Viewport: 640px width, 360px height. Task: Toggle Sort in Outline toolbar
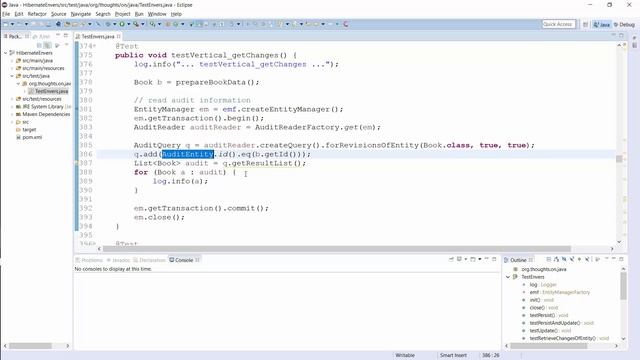556,260
